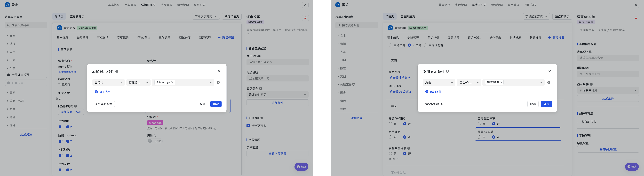Image resolution: width=644 pixels, height=176 pixels.
Task: Click 取消 in right window dialog
Action: [533, 104]
